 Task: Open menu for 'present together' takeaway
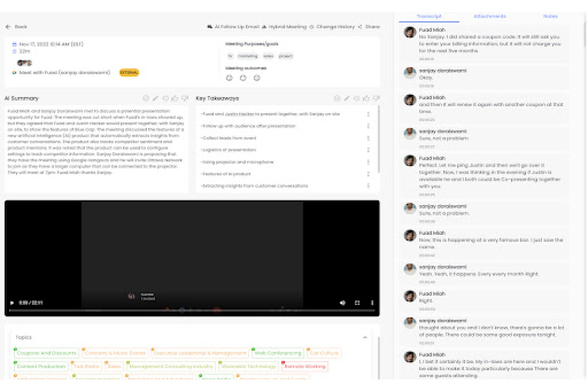[368, 114]
